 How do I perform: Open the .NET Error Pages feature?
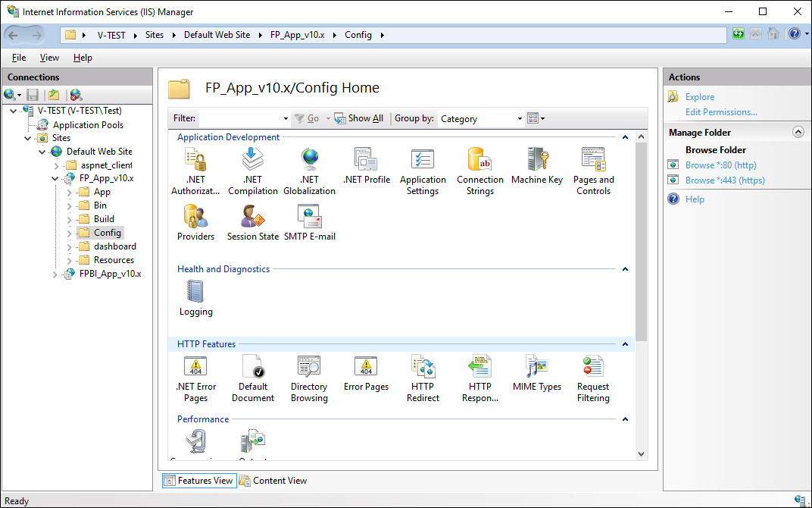[x=195, y=379]
